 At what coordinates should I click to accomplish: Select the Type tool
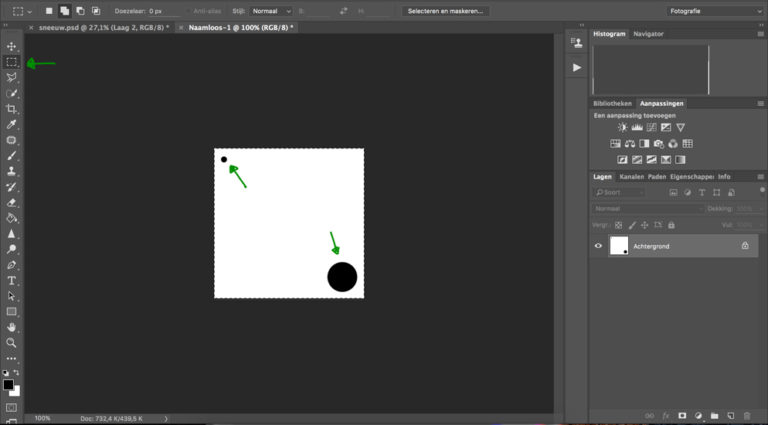tap(12, 281)
